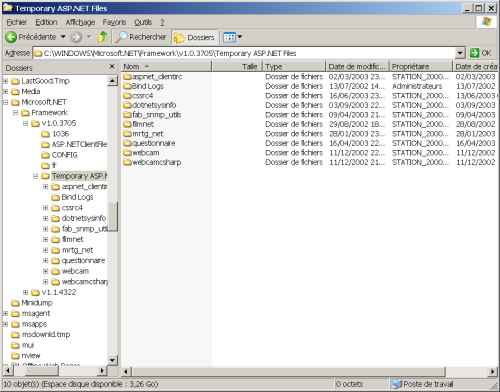Sort by Date de modification header
The height and width of the screenshot is (392, 500).
[x=357, y=67]
